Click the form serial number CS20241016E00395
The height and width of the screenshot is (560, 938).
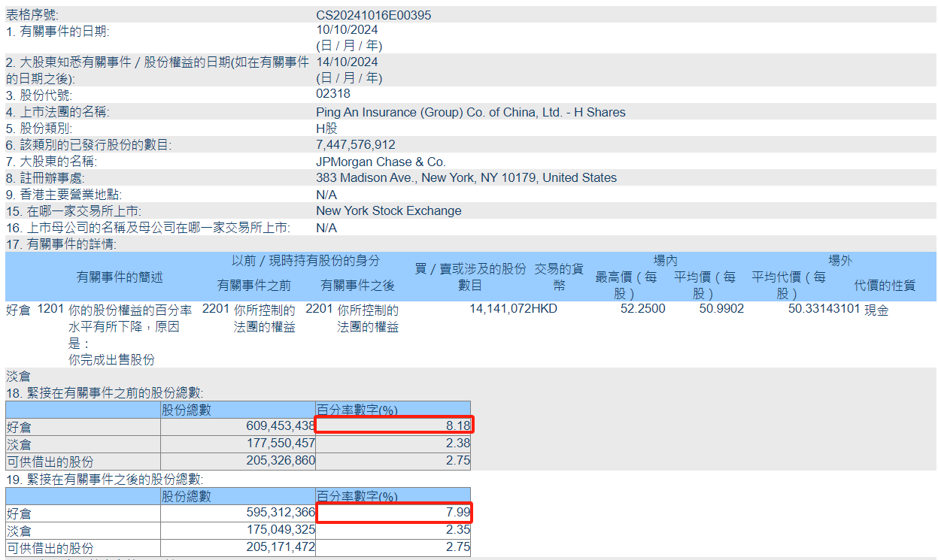pyautogui.click(x=373, y=15)
